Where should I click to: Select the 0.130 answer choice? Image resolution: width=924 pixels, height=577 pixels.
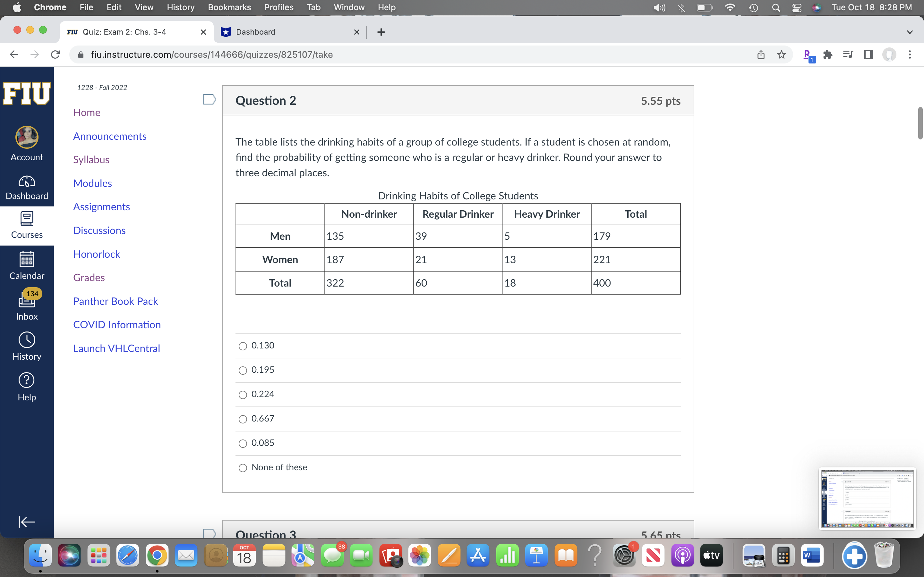coord(243,346)
